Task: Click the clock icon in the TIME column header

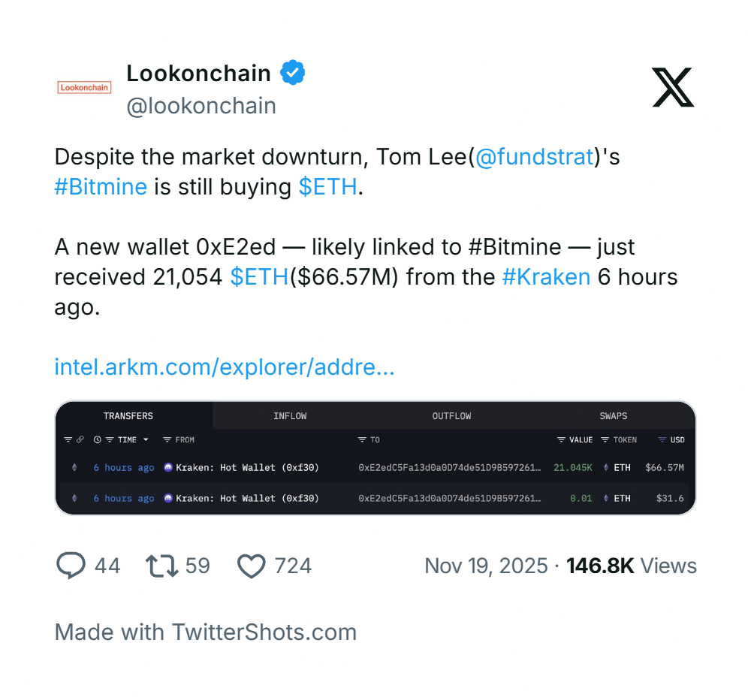Action: click(96, 440)
